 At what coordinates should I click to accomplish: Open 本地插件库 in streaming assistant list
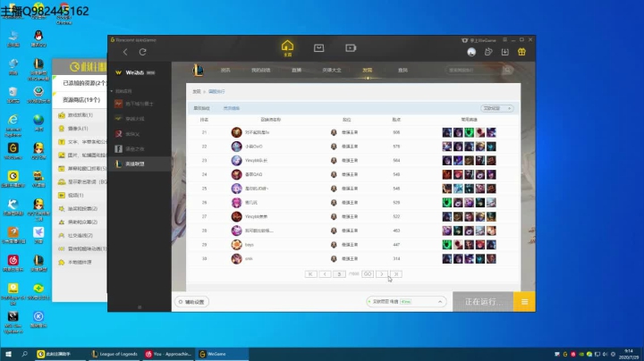coord(80,262)
